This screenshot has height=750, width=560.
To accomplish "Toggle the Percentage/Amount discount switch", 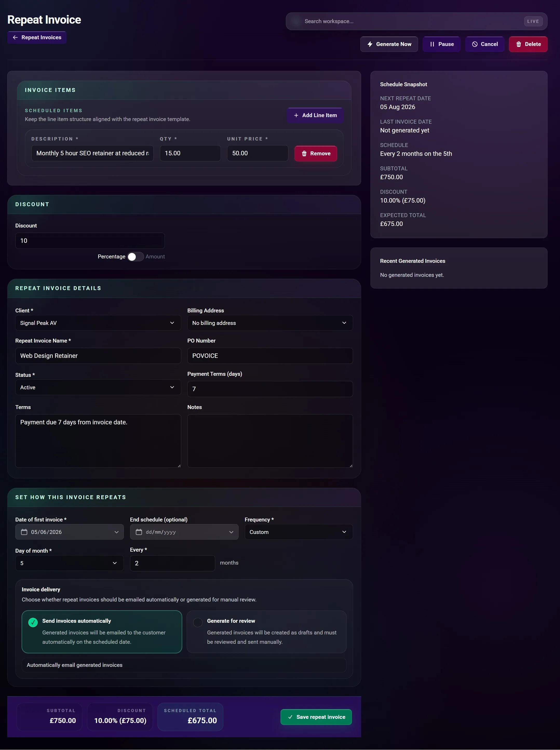I will [135, 257].
